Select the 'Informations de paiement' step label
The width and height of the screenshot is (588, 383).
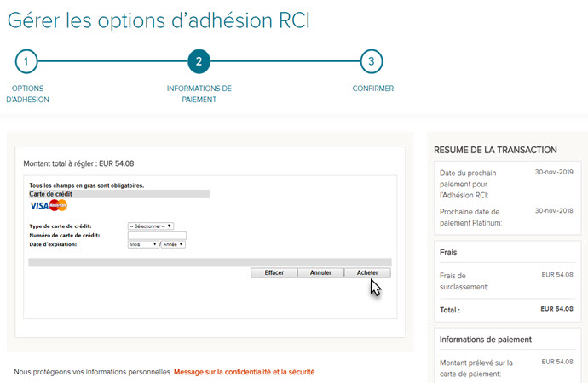(x=199, y=94)
